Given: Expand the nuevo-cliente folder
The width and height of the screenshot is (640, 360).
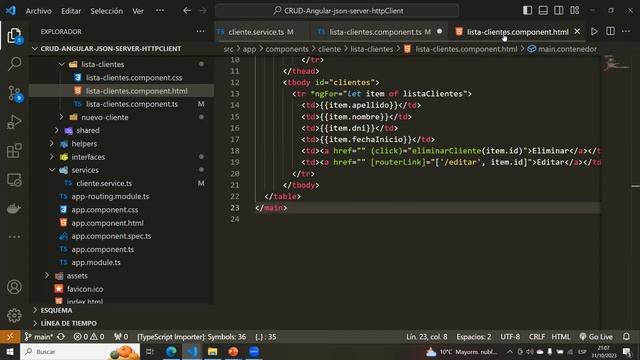Looking at the screenshot, I should 62,117.
